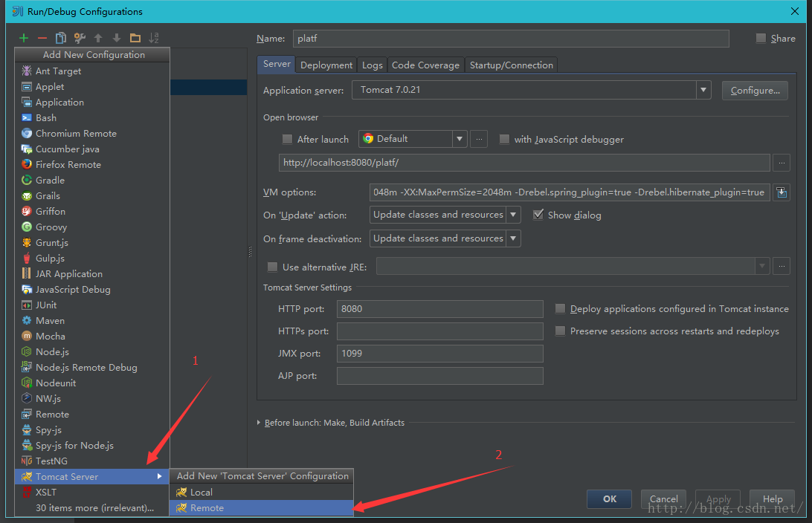812x523 pixels.
Task: Choose NW.js configuration type
Action: (92, 398)
